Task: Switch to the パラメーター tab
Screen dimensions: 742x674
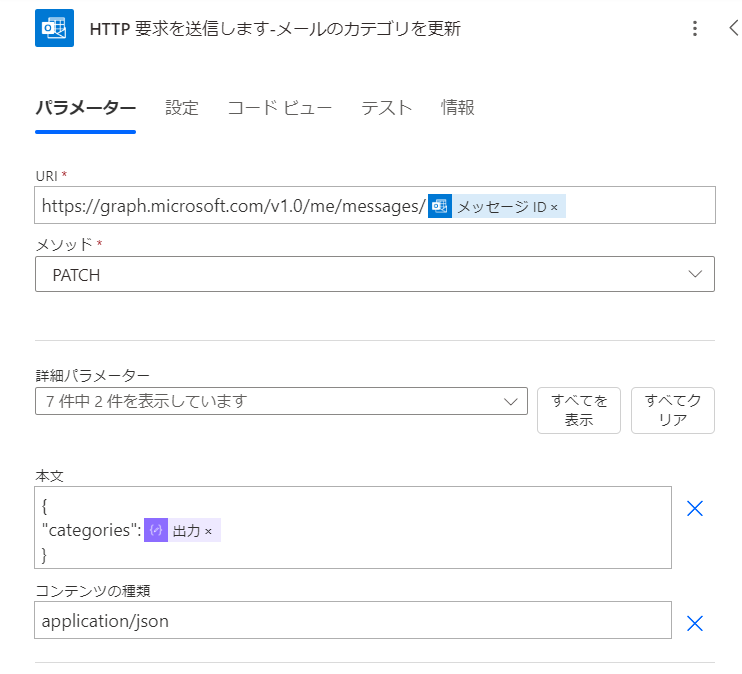Action: [85, 108]
